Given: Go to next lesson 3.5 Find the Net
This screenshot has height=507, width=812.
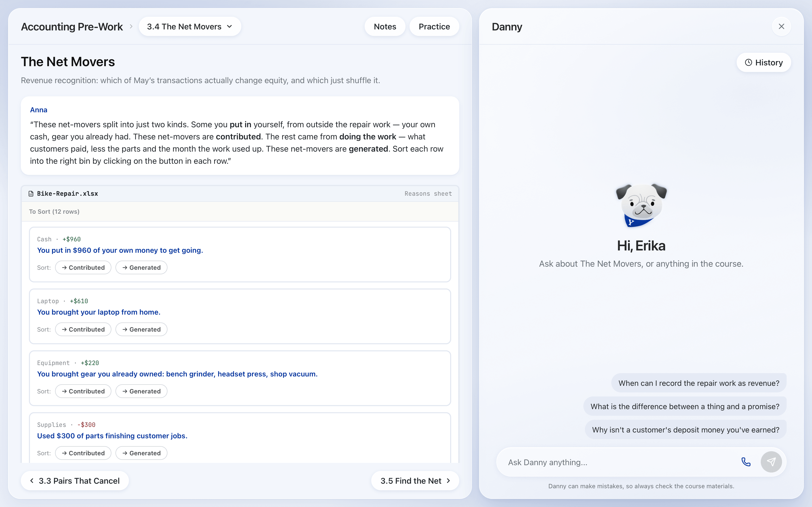Looking at the screenshot, I should point(415,481).
